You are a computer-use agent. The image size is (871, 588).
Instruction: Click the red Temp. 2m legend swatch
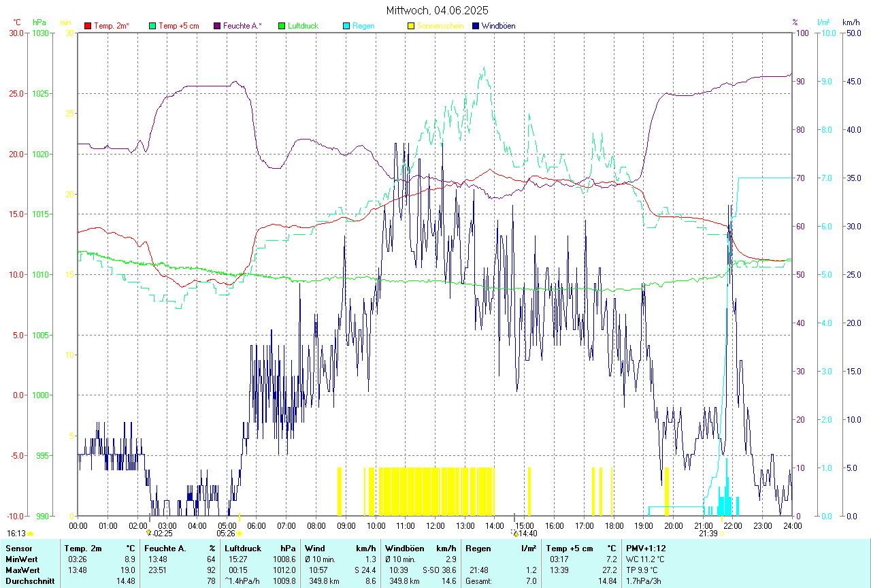[88, 26]
